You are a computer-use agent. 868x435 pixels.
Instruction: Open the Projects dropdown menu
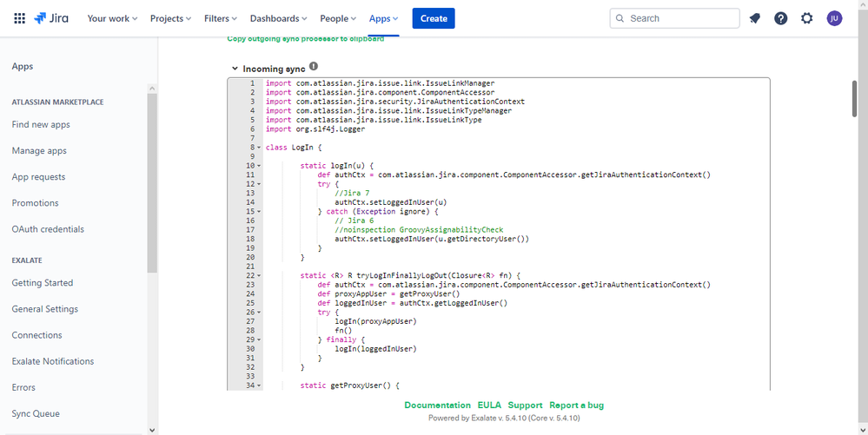coord(170,18)
